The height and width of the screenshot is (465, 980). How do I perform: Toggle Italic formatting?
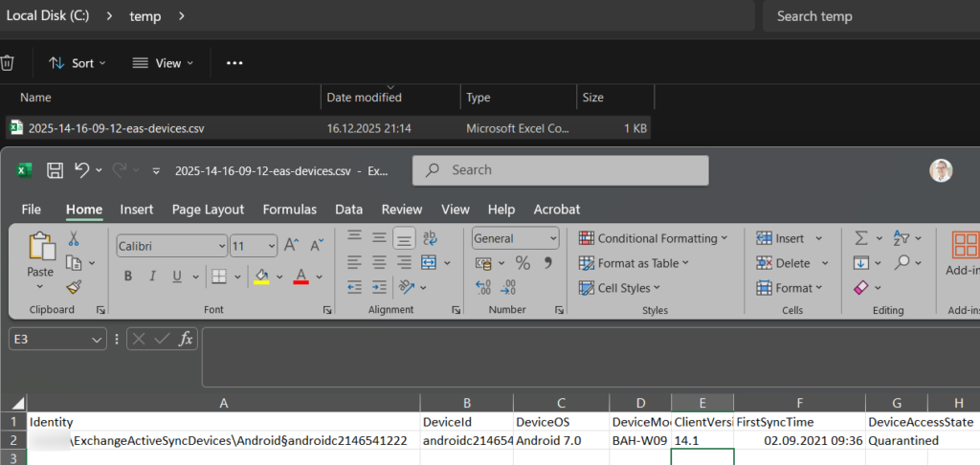point(152,277)
